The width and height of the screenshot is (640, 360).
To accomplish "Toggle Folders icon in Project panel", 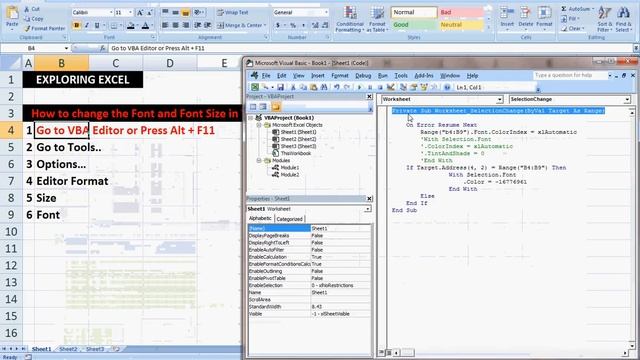I will (x=276, y=107).
